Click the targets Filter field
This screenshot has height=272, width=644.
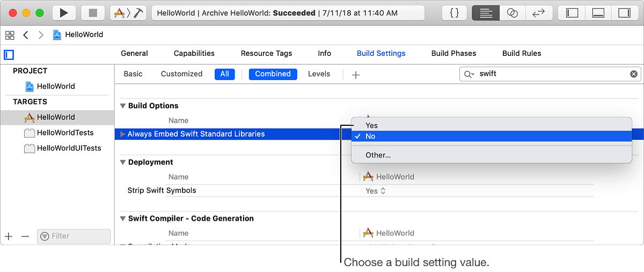pyautogui.click(x=74, y=236)
